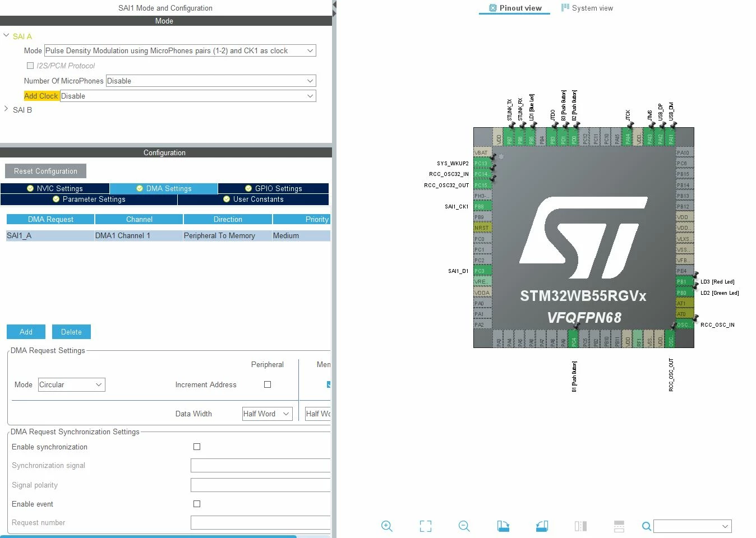Click the RCC_OSC_IN pin label
756x538 pixels.
click(717, 324)
